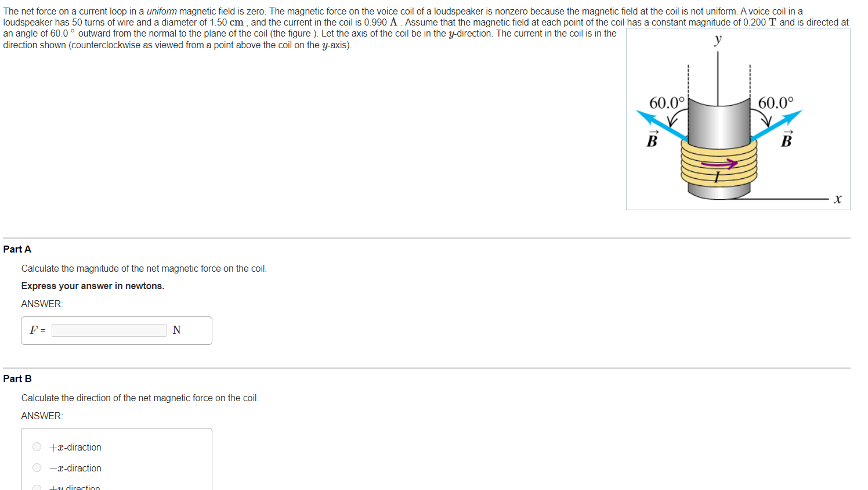Viewport: 868px width, 490px height.
Task: Click the Part A heading
Action: pos(17,249)
